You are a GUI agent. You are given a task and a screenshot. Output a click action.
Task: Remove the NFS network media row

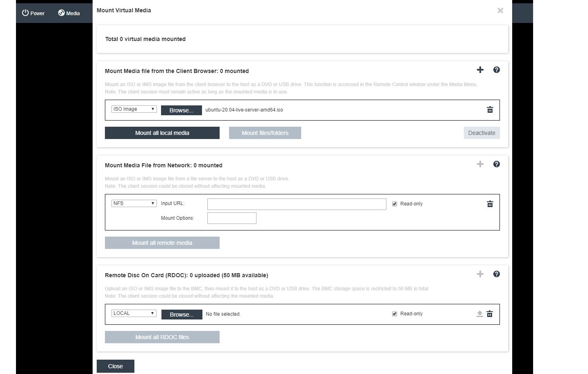pos(490,204)
